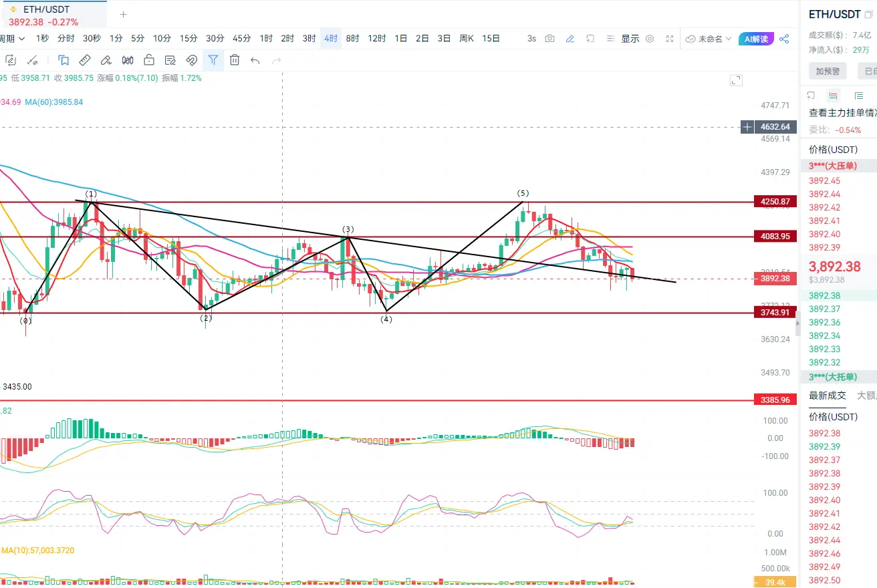877x588 pixels.
Task: Select the 1时 timeframe
Action: click(266, 39)
